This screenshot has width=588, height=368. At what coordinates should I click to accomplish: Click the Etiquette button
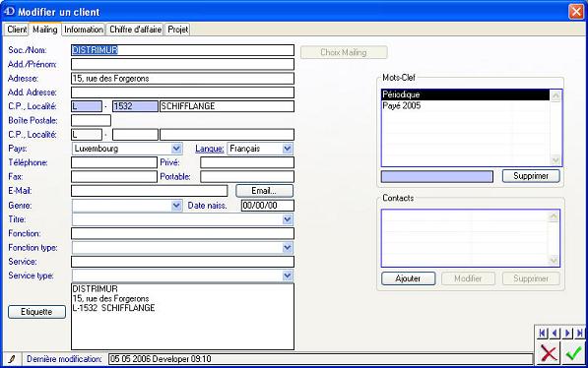pyautogui.click(x=36, y=312)
